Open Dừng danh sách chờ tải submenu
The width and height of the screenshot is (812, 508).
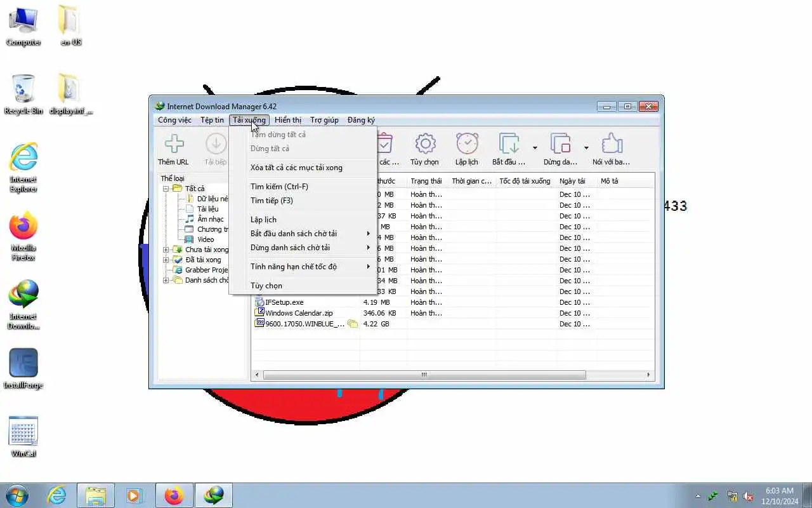303,248
